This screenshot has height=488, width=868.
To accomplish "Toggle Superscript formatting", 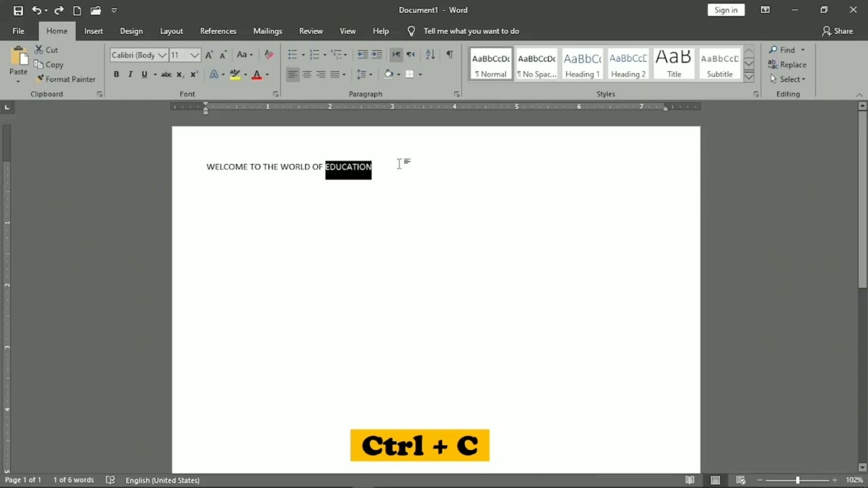I will [x=194, y=75].
